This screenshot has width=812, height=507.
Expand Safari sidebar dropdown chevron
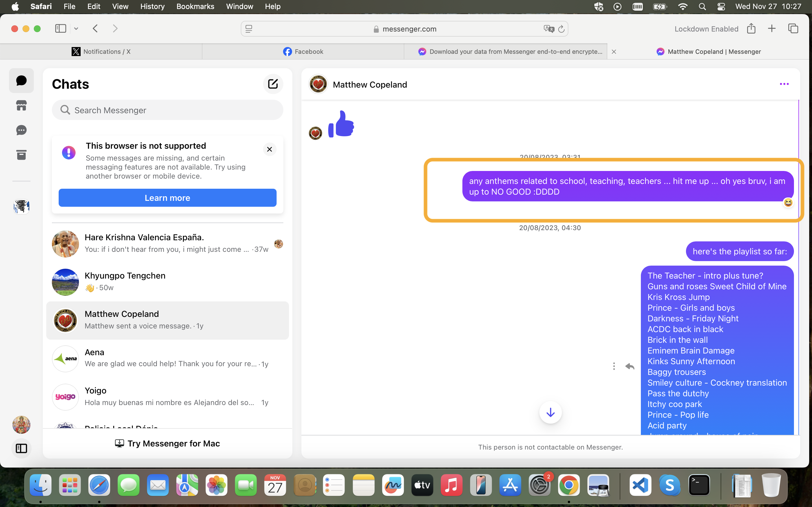pyautogui.click(x=76, y=29)
